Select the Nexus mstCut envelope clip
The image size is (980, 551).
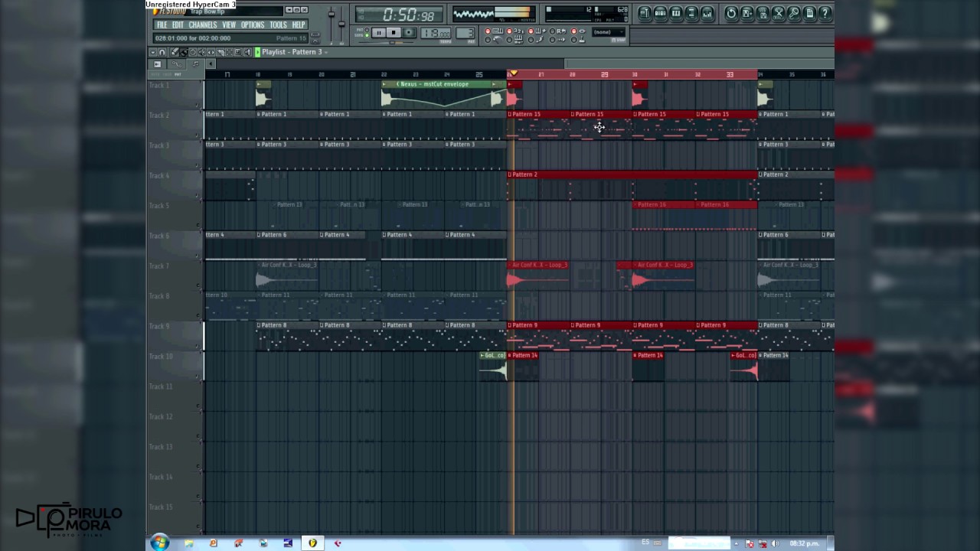[x=443, y=84]
